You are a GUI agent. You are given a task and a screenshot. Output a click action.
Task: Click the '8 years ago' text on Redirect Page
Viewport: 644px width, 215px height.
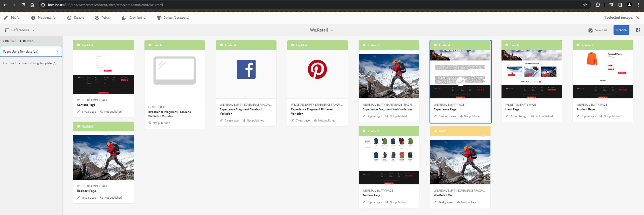89,198
